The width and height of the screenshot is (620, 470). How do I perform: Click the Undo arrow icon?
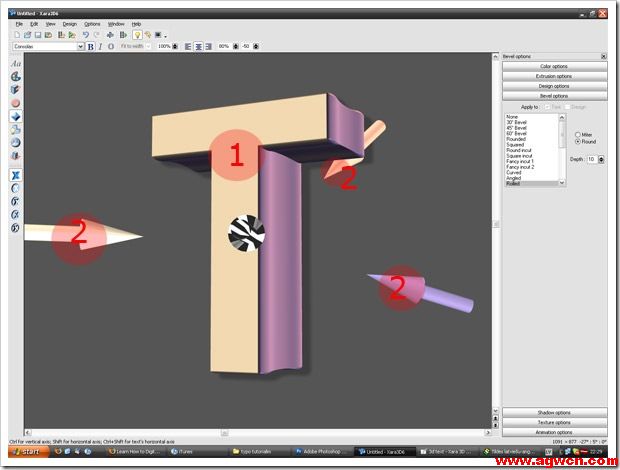coord(85,34)
